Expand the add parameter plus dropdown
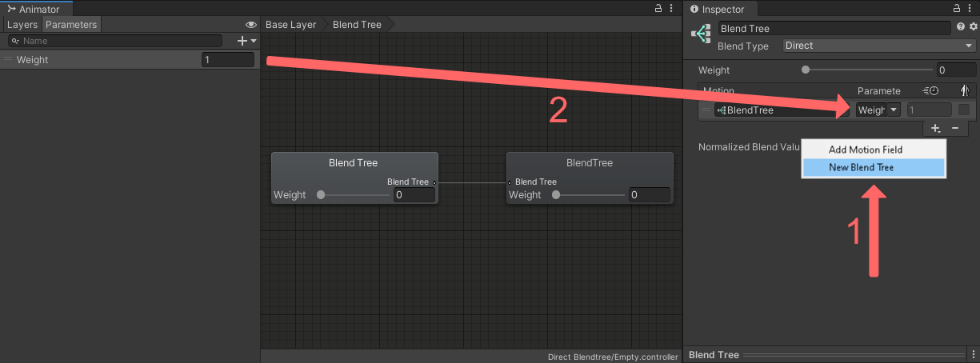The height and width of the screenshot is (363, 980). tap(247, 41)
